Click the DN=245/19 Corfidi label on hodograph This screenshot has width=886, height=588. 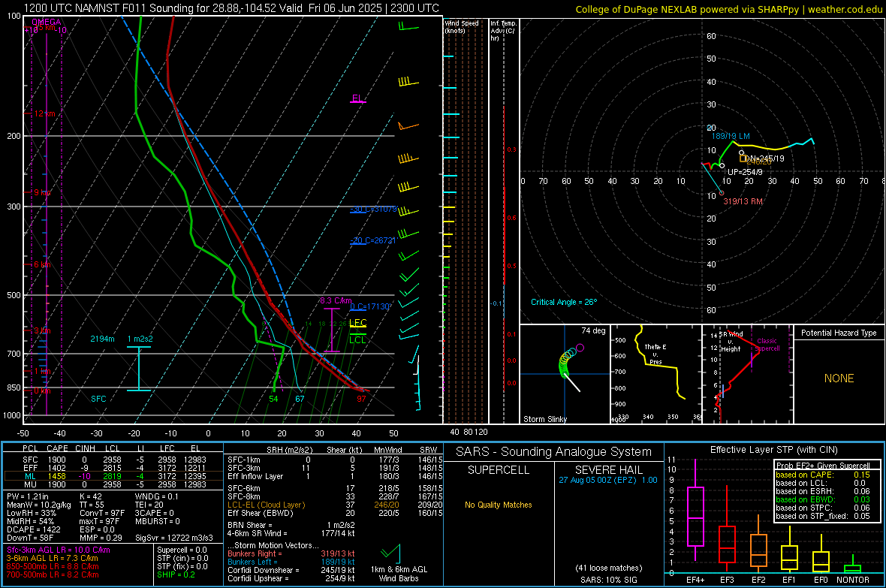[764, 158]
